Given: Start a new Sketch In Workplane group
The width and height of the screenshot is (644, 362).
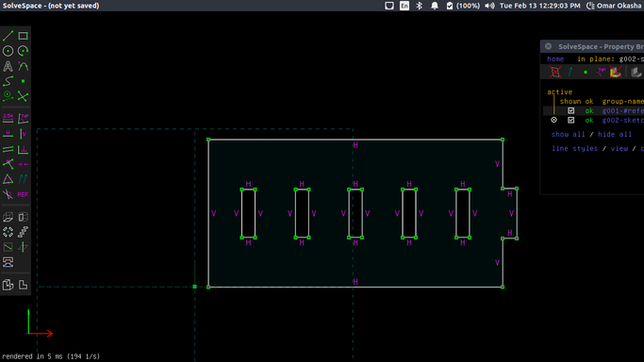Looking at the screenshot, I should 8,247.
